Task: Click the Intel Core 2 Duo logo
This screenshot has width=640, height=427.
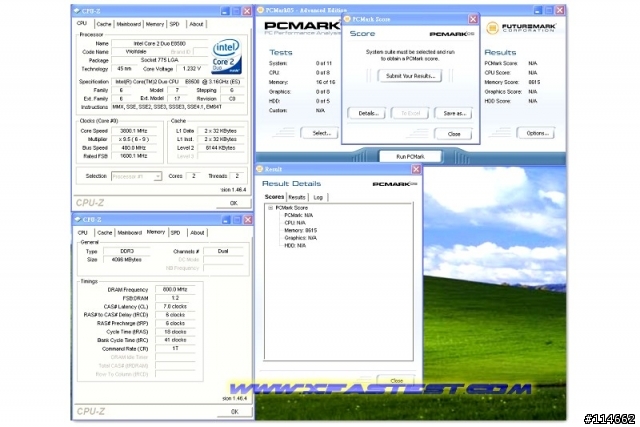Action: coord(227,56)
